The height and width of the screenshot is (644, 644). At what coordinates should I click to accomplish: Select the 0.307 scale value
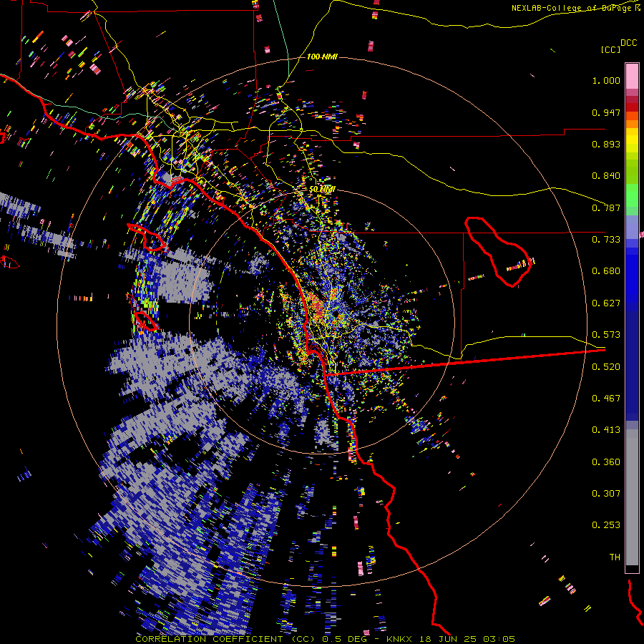pos(606,494)
